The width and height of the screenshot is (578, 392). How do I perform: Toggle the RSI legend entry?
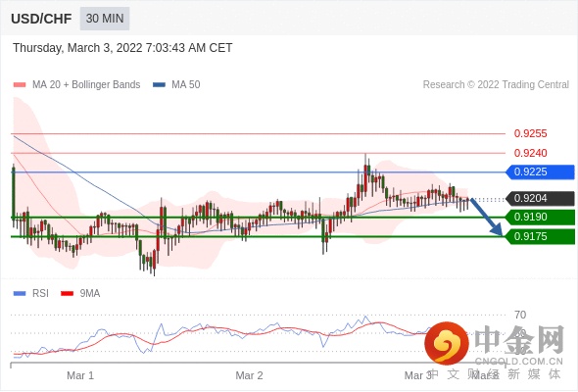click(x=31, y=294)
